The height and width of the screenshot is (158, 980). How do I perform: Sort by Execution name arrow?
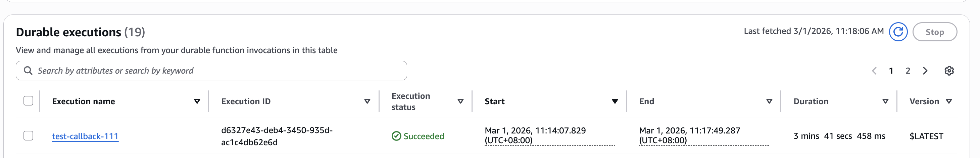click(197, 101)
